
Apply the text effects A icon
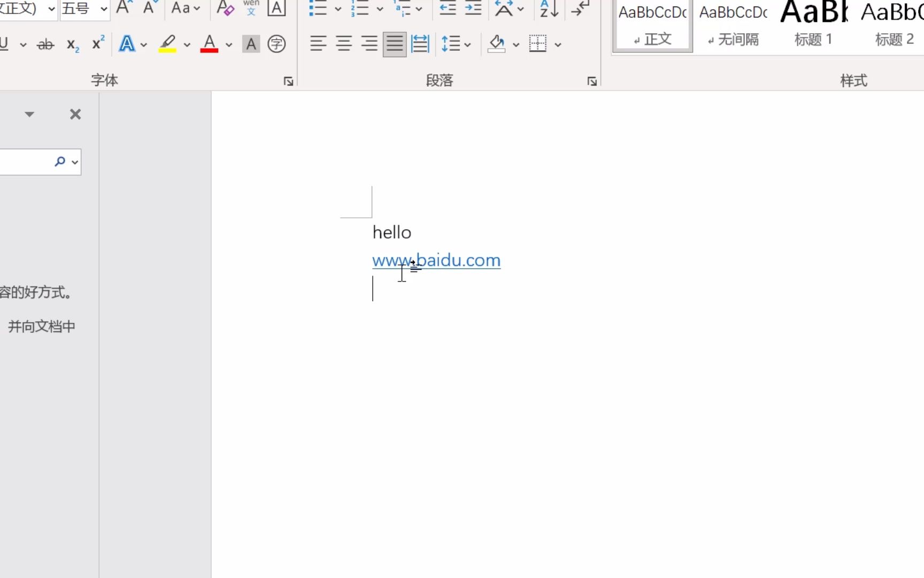127,44
